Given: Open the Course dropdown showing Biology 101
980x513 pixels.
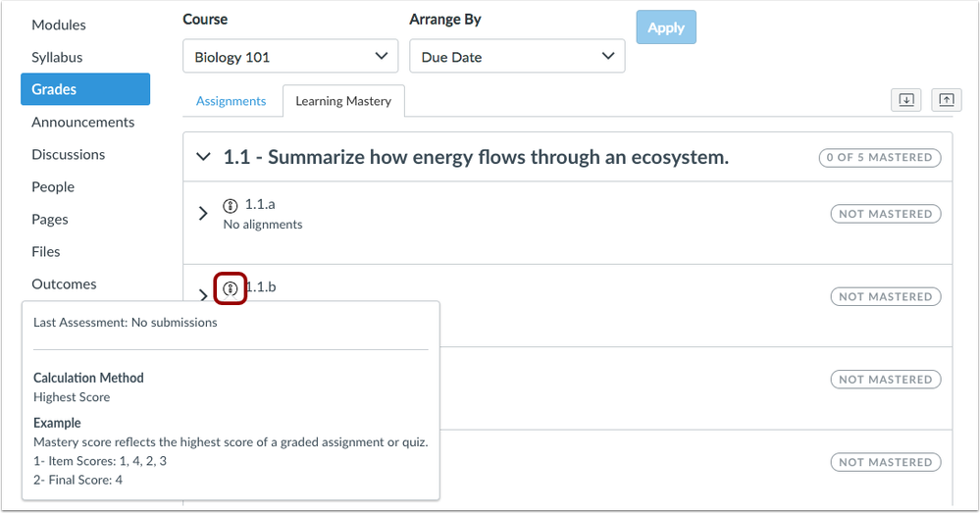Looking at the screenshot, I should point(290,57).
